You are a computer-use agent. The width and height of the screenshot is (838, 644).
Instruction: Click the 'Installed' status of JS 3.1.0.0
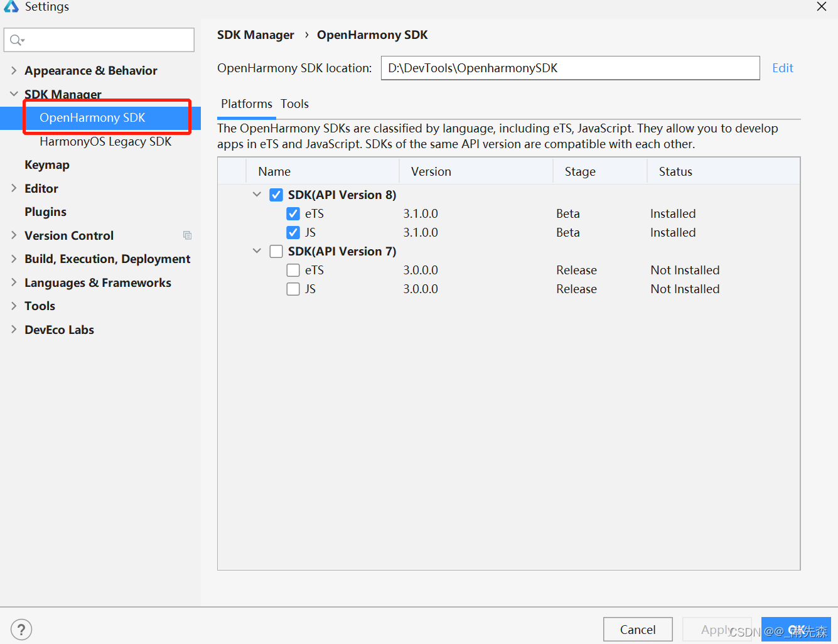(673, 233)
